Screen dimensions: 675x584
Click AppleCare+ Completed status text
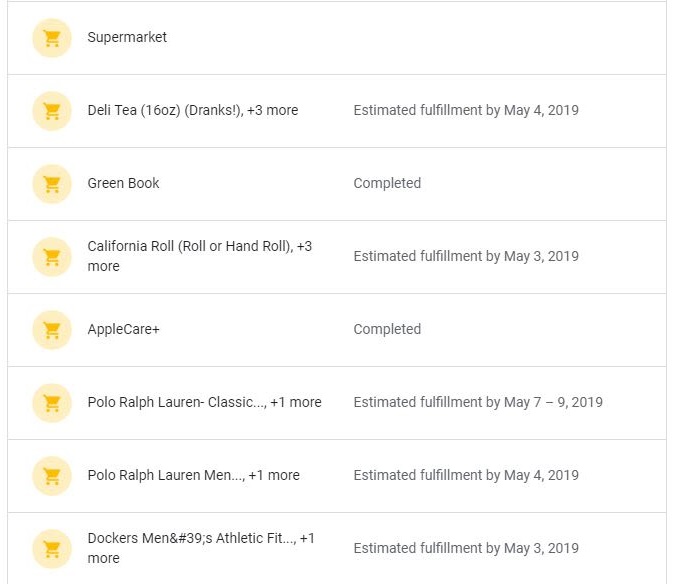click(x=387, y=329)
